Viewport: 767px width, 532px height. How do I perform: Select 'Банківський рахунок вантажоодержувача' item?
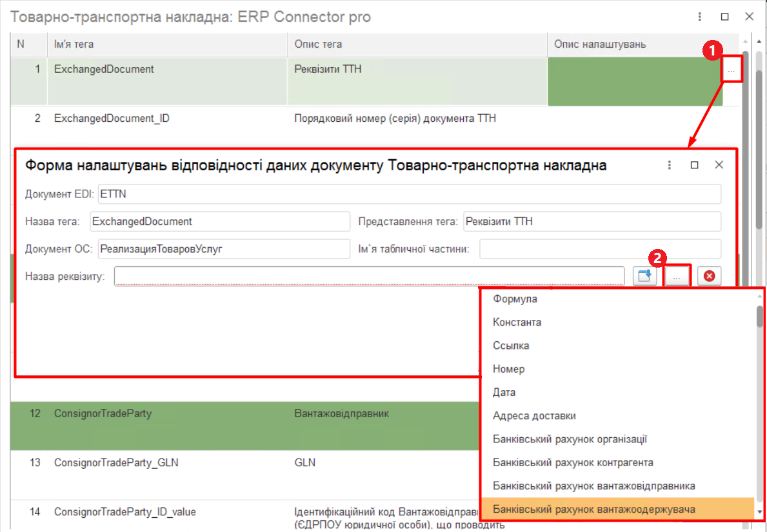[x=593, y=509]
